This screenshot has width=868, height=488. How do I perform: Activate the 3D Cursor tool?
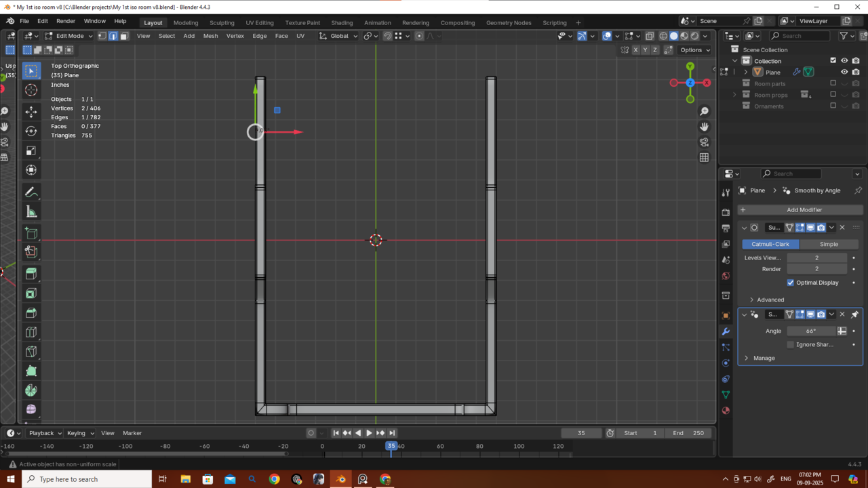(31, 90)
